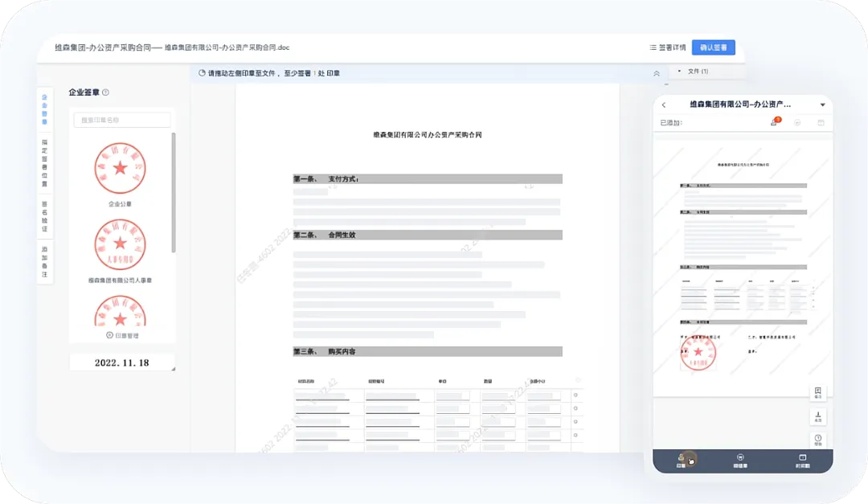
Task: Click the 2022.11.18 date stamp
Action: click(x=121, y=363)
